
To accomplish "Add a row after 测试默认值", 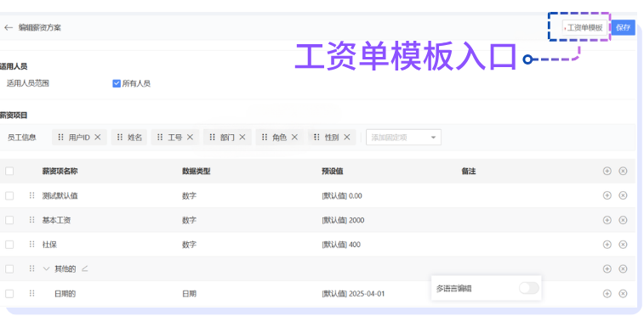I will point(607,195).
